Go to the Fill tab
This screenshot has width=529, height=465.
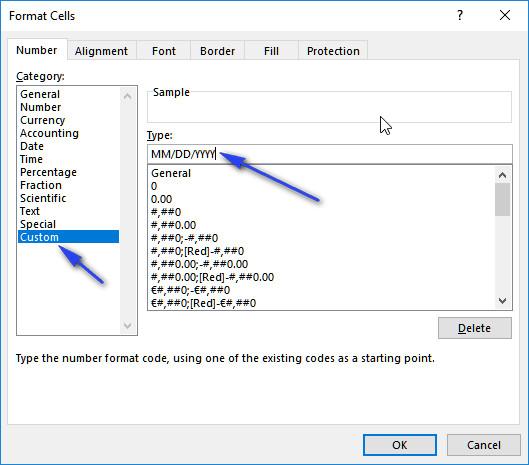click(x=271, y=51)
